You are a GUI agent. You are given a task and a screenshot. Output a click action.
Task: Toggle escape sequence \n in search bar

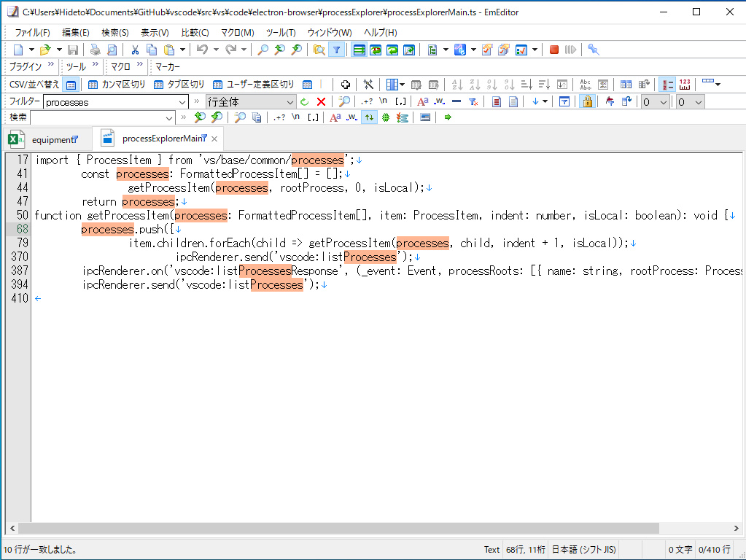tap(295, 117)
